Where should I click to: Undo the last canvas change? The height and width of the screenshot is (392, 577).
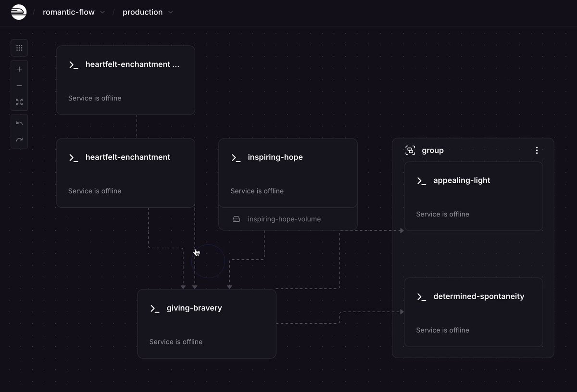coord(19,123)
